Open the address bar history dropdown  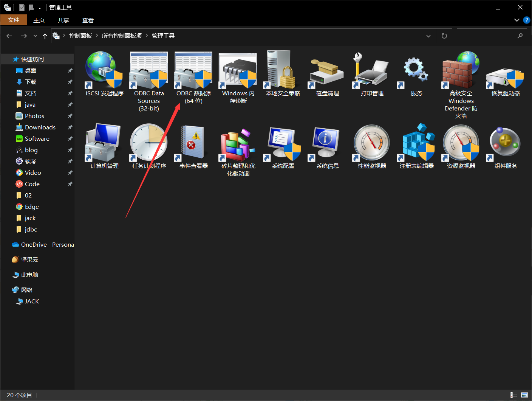(428, 36)
